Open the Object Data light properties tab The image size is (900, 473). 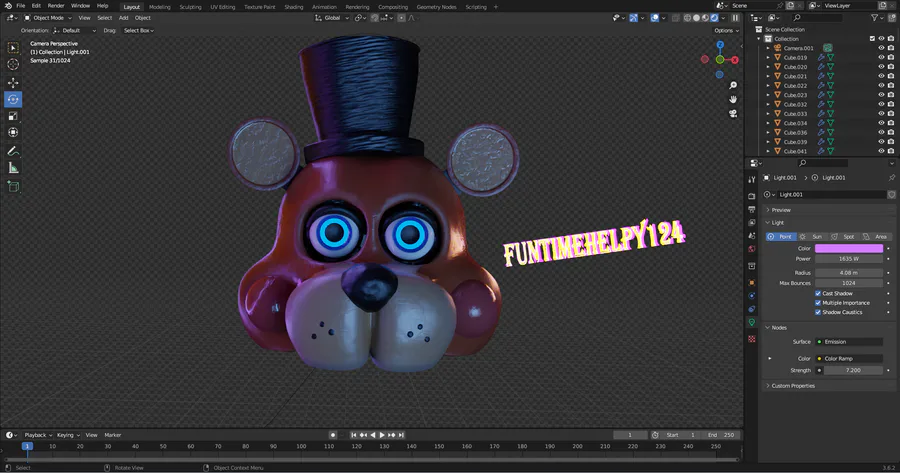(752, 323)
